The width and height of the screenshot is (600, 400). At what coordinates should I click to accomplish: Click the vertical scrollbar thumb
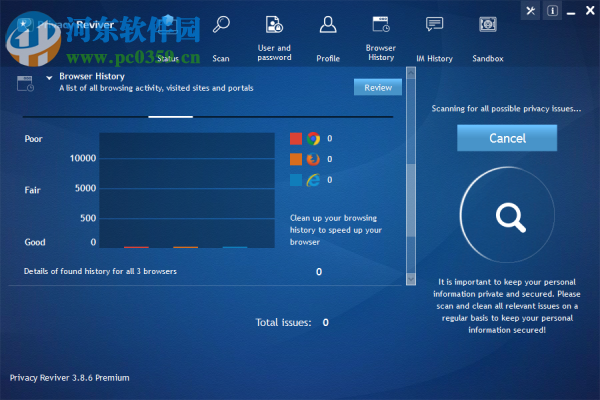(411, 201)
